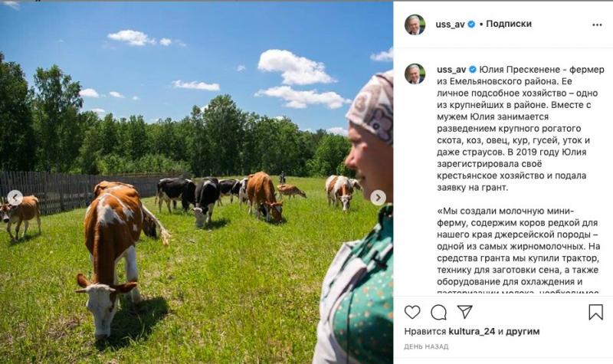Open the kultura_24 profile link
The width and height of the screenshot is (613, 364).
click(472, 332)
